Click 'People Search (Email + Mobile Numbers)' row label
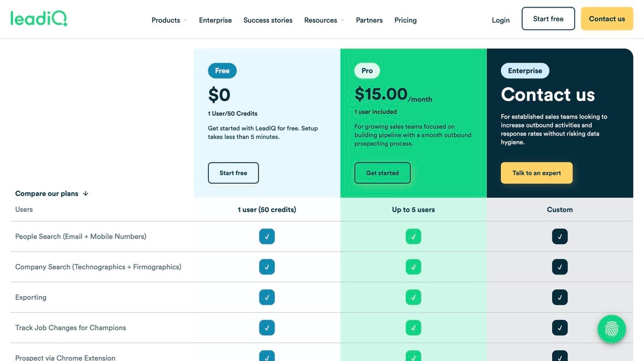The image size is (644, 361). click(x=81, y=236)
